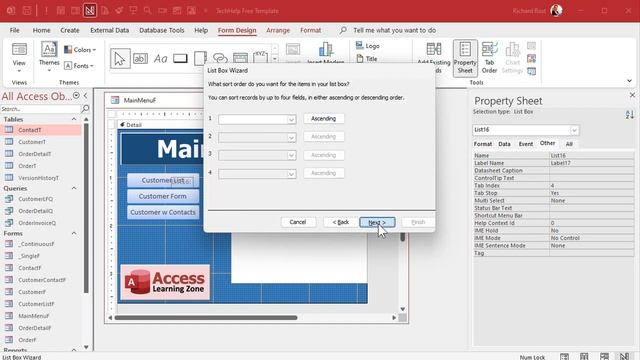Collapse the Queries group
Viewport: 640px width, 360px height.
[74, 188]
